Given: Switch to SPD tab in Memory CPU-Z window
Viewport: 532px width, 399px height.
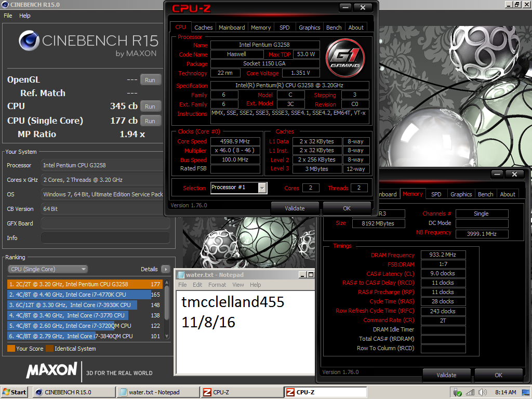Looking at the screenshot, I should tap(436, 194).
